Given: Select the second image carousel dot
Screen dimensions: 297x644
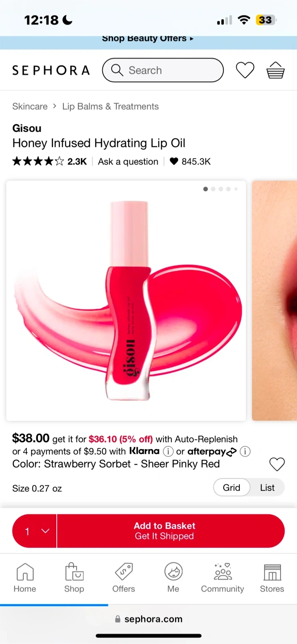Looking at the screenshot, I should tap(213, 189).
